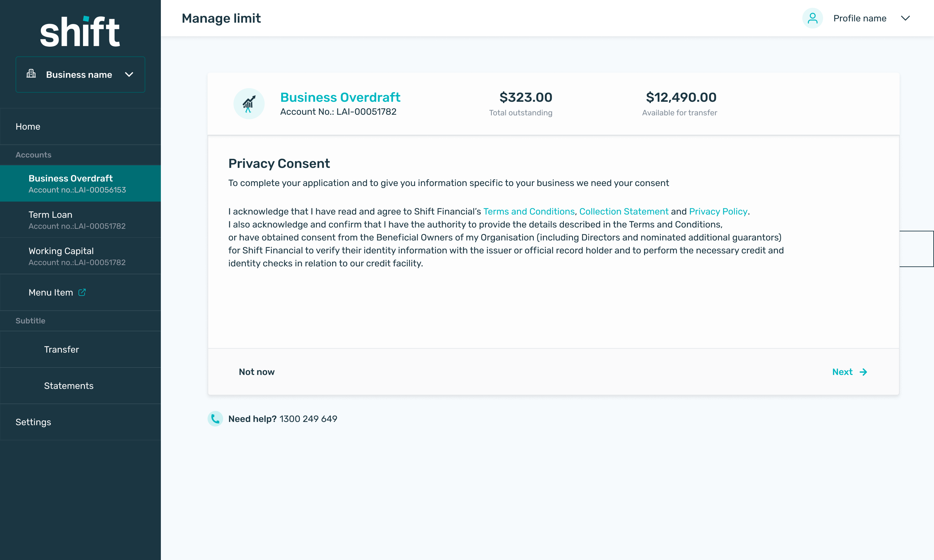The width and height of the screenshot is (934, 560).
Task: Click the Business Overdraft chart icon
Action: 249,104
